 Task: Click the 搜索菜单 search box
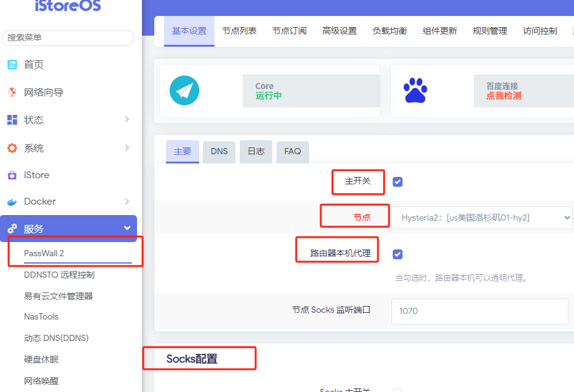(68, 37)
